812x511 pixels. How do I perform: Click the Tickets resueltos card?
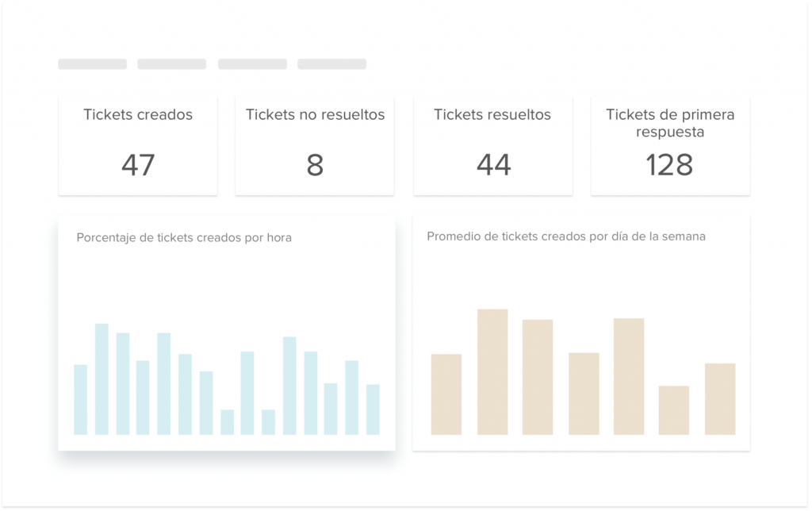coord(492,144)
